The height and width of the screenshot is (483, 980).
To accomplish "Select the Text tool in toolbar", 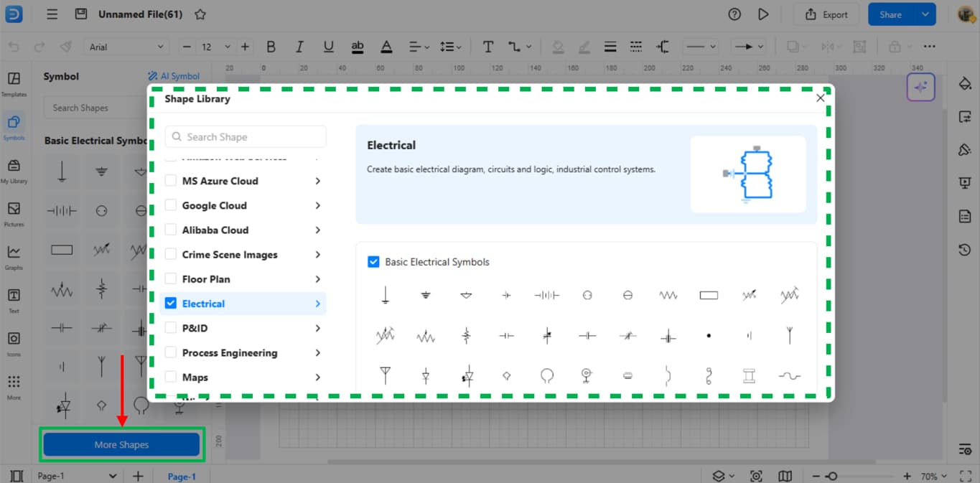I will click(488, 47).
